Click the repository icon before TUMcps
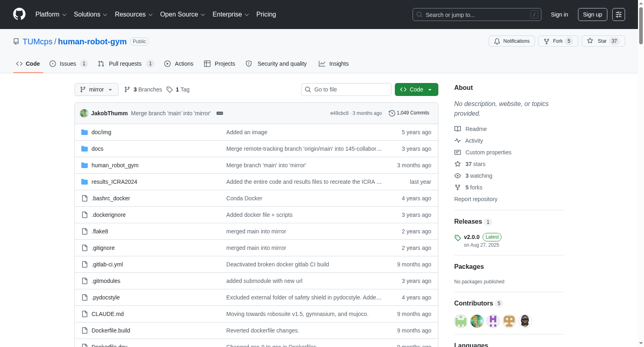The height and width of the screenshot is (347, 644). tap(16, 42)
